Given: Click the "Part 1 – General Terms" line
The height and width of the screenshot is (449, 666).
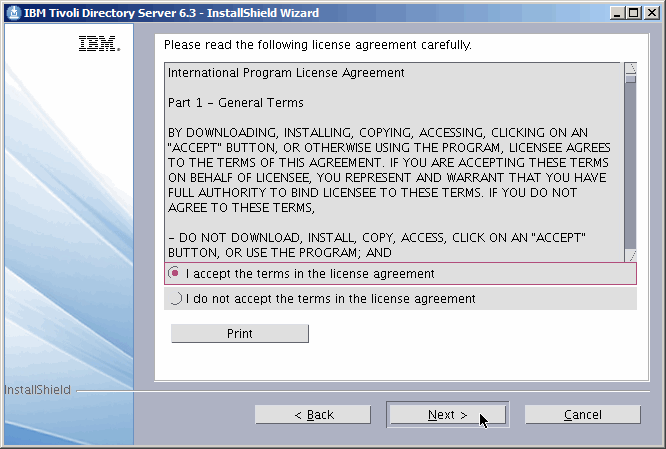Looking at the screenshot, I should 236,103.
